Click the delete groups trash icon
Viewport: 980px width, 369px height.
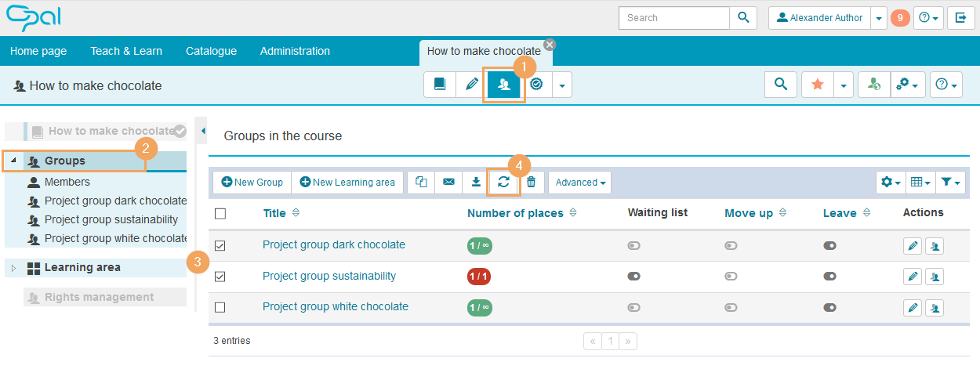(531, 182)
